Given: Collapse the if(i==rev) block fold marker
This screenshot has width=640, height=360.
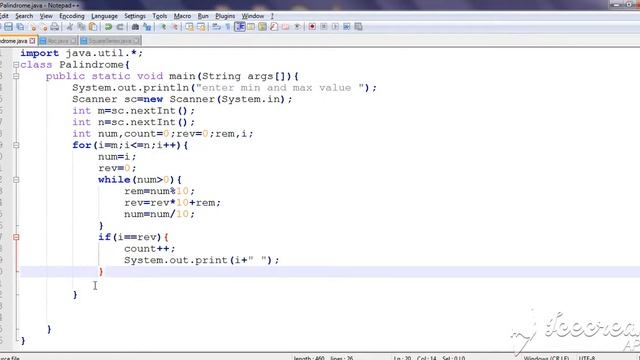Looking at the screenshot, I should [x=16, y=237].
